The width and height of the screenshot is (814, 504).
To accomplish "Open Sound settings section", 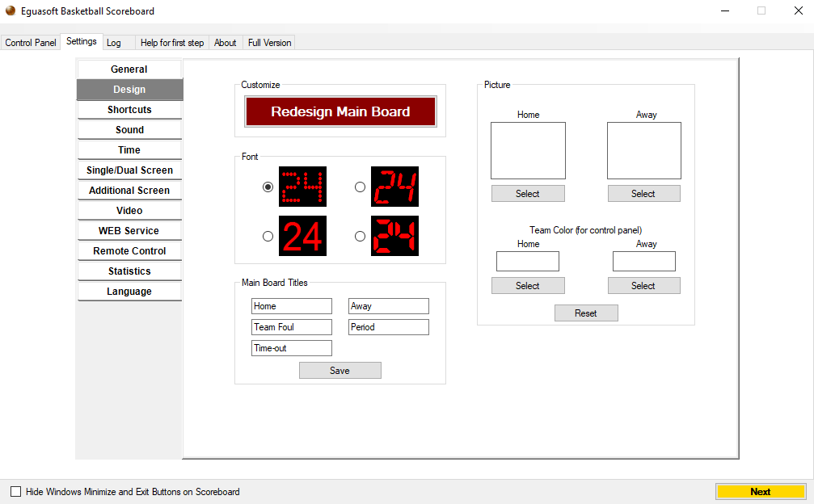I will [x=129, y=129].
